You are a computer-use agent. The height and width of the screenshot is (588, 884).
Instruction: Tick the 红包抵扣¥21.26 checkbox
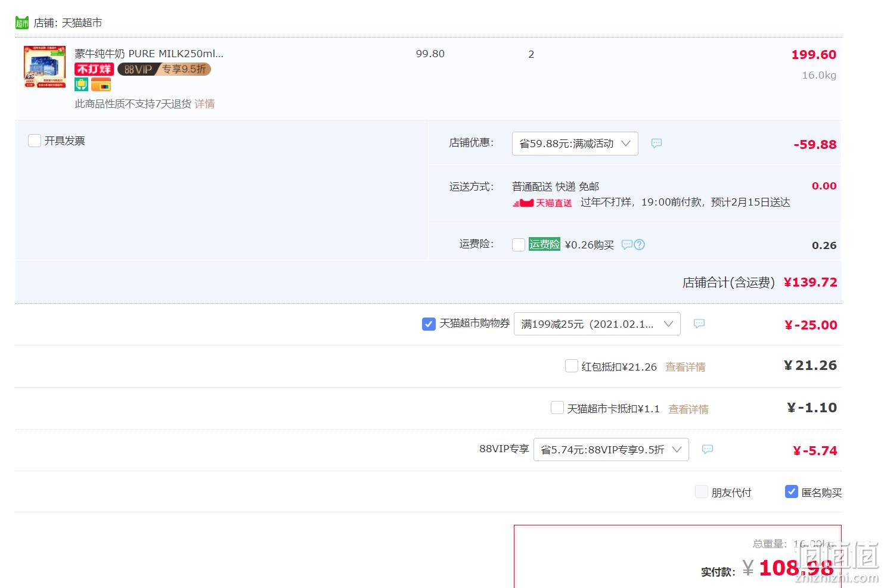572,366
